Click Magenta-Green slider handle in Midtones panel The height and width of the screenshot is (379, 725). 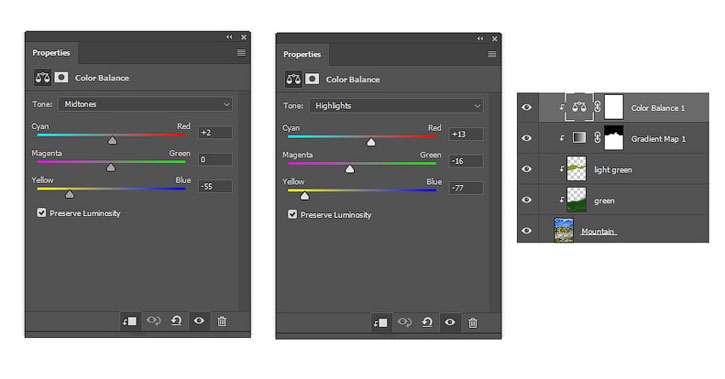(x=111, y=167)
